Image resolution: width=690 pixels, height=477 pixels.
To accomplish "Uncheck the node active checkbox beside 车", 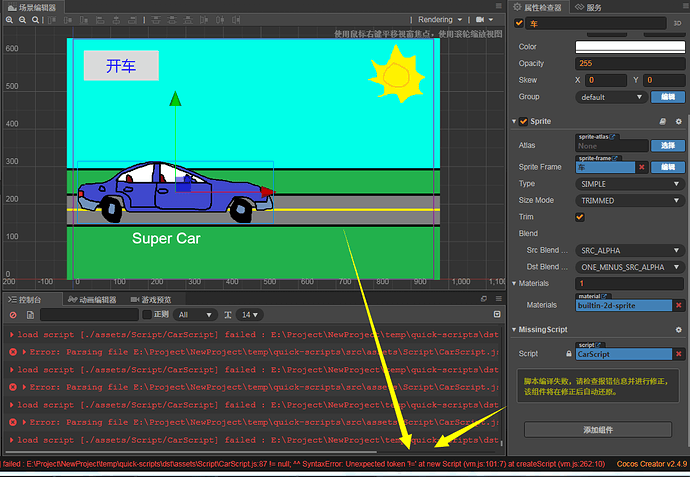I will (x=519, y=23).
